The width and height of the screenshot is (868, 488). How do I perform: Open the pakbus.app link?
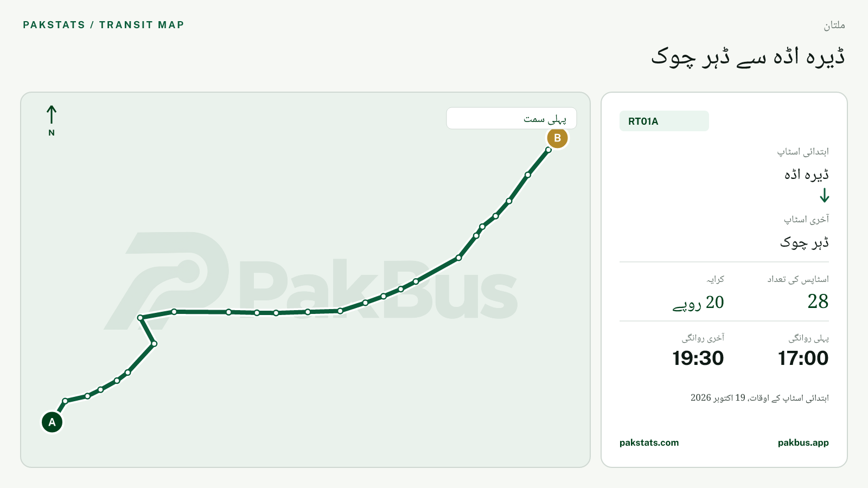[803, 442]
